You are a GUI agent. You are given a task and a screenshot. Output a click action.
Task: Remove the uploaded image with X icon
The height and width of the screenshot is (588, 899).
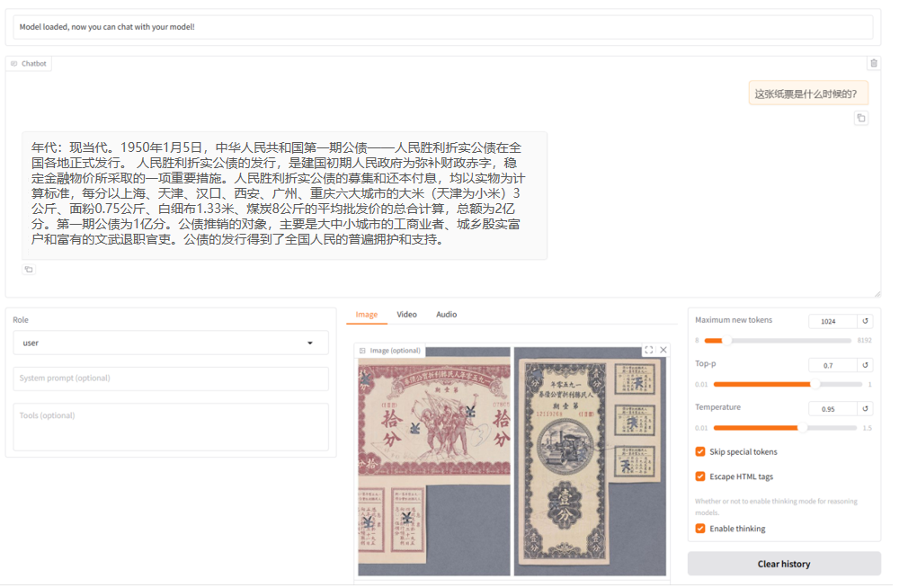click(663, 350)
